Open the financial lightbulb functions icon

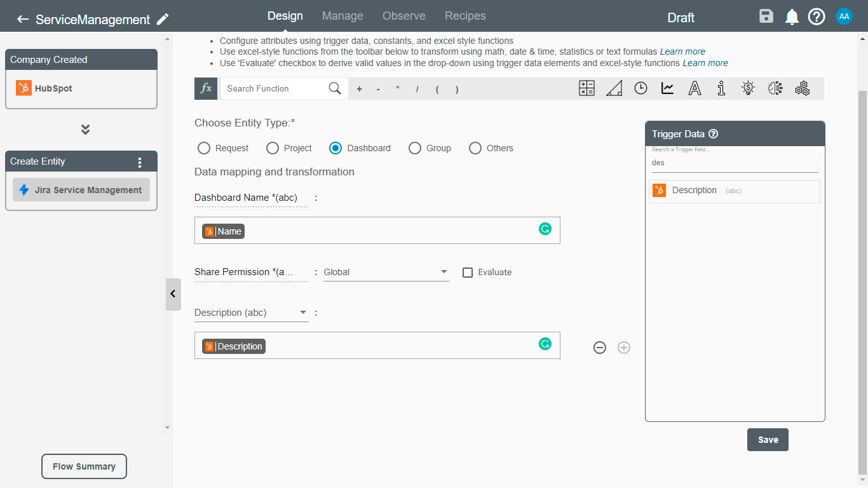(749, 88)
